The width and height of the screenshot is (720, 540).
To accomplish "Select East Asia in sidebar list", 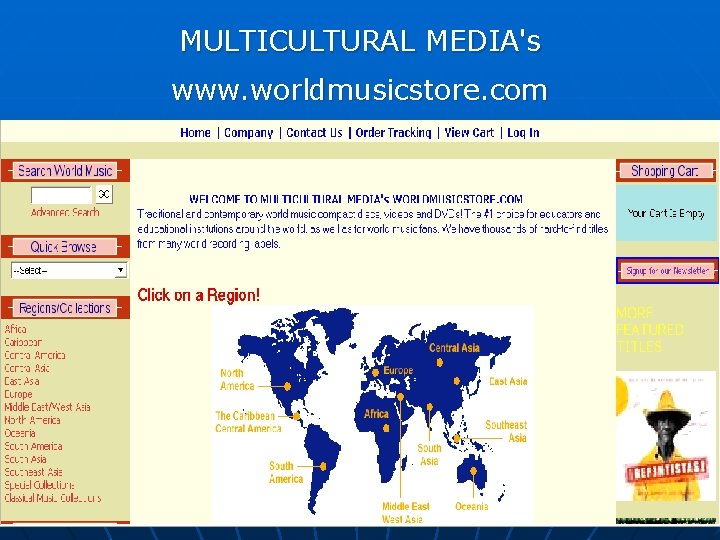I will (22, 381).
